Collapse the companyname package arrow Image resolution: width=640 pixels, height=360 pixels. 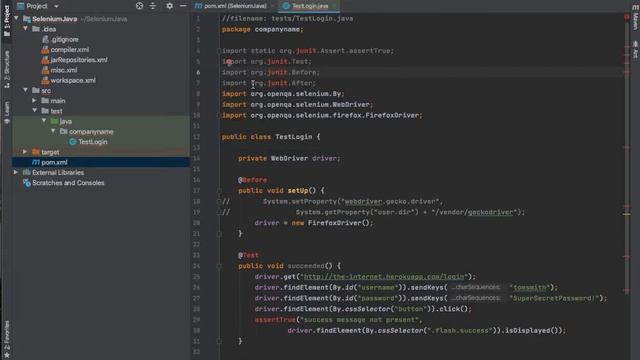(53, 131)
